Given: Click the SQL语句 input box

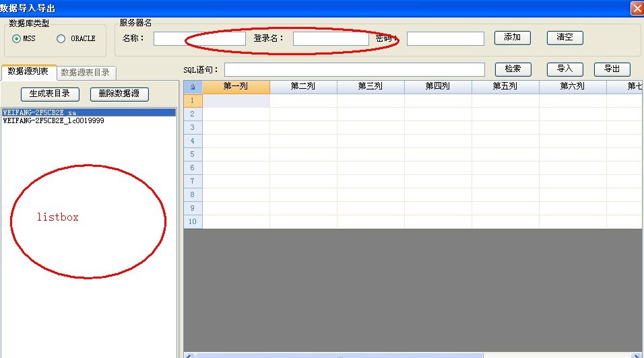Looking at the screenshot, I should pos(354,70).
